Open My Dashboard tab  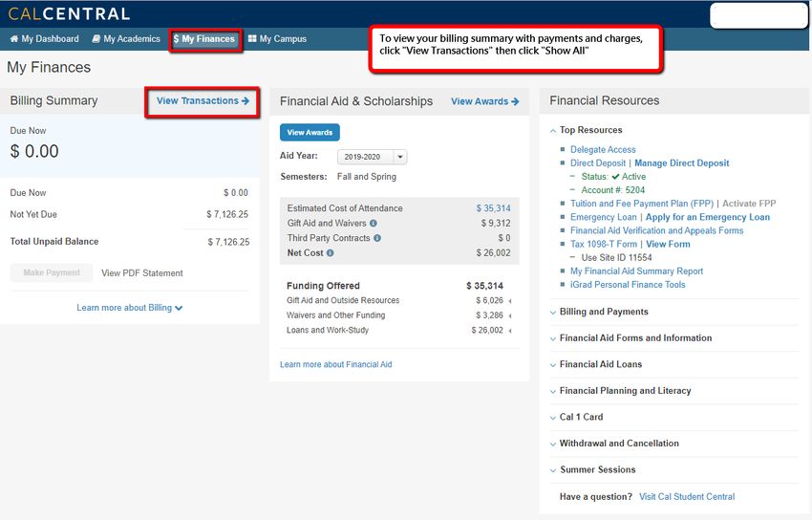(x=45, y=39)
